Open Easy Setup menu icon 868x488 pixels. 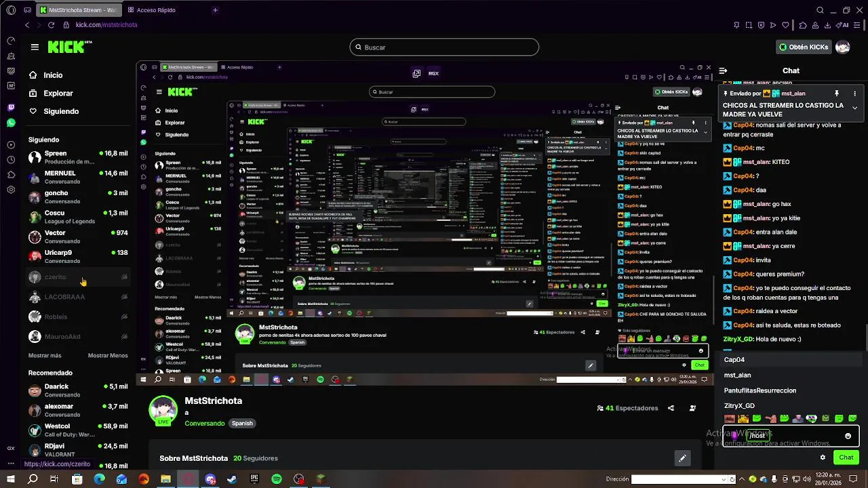[857, 25]
